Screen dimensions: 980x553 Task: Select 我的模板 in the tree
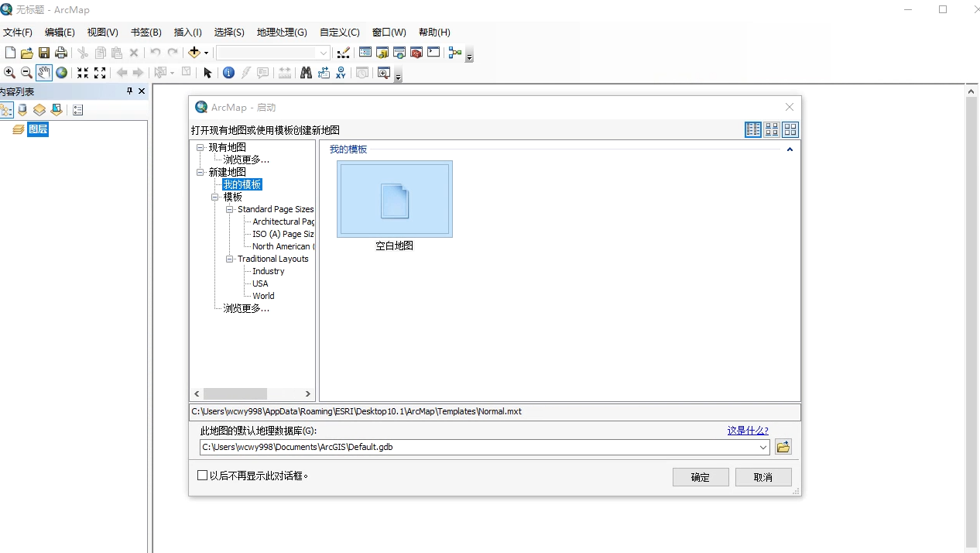[242, 184]
